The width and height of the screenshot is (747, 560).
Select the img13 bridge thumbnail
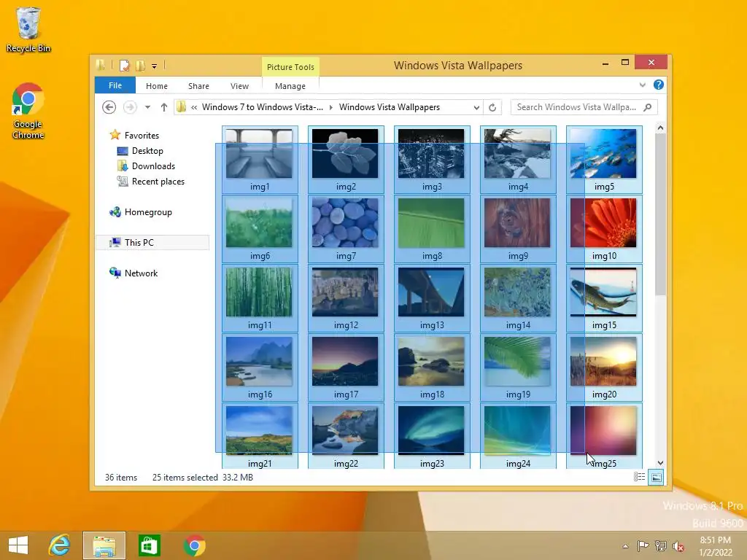point(431,292)
